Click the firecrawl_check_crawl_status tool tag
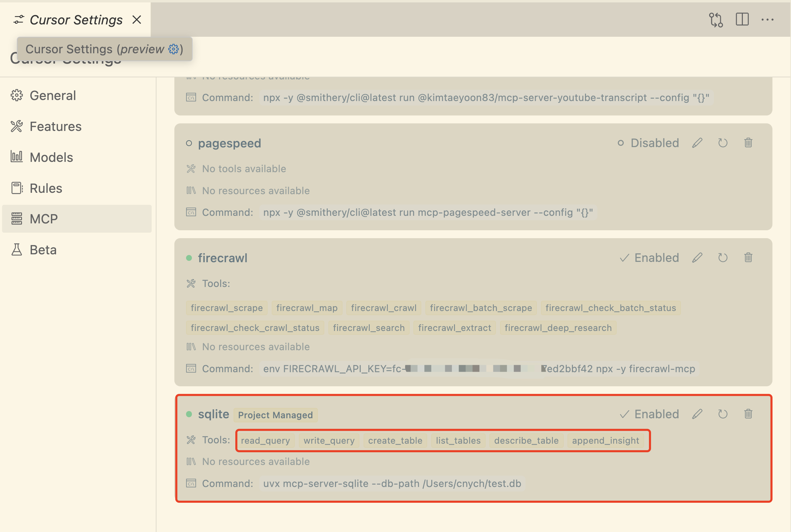791x532 pixels. coord(255,328)
